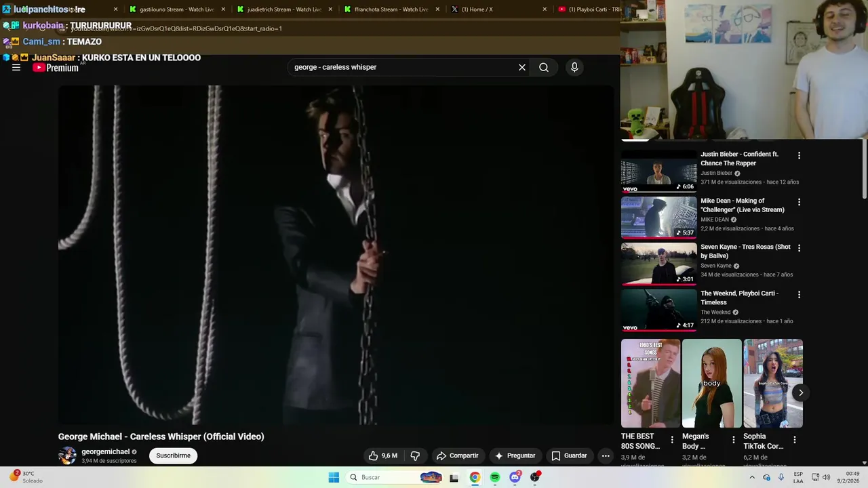
Task: Open Sophia TikTok short thumbnail
Action: point(773,384)
